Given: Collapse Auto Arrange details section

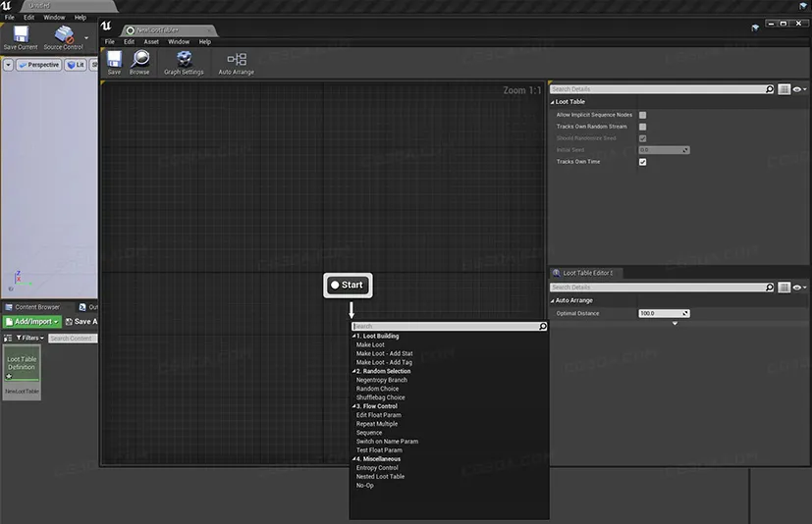Looking at the screenshot, I should tap(552, 301).
